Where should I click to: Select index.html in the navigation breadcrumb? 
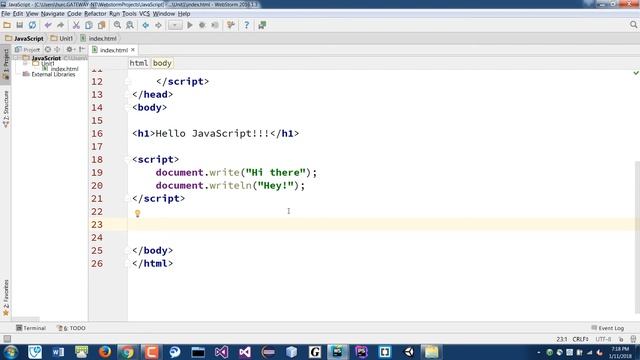[x=99, y=38]
